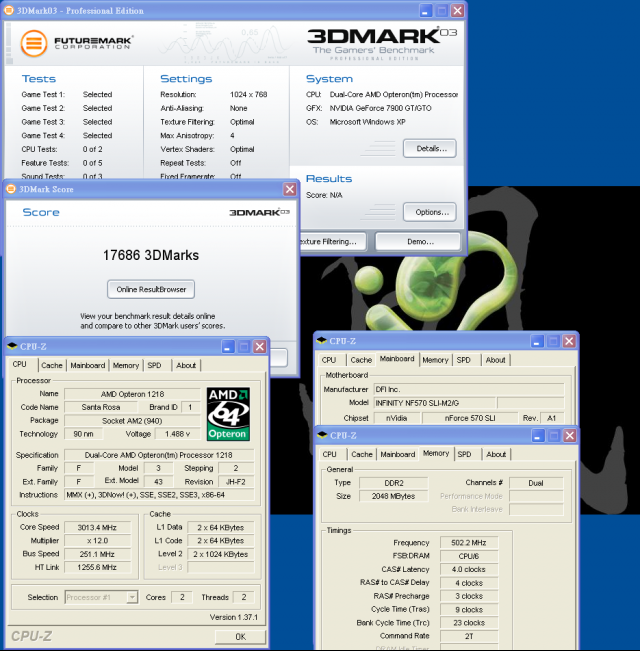The height and width of the screenshot is (651, 640).
Task: Click the Revision JH-F2 value
Action: point(236,482)
